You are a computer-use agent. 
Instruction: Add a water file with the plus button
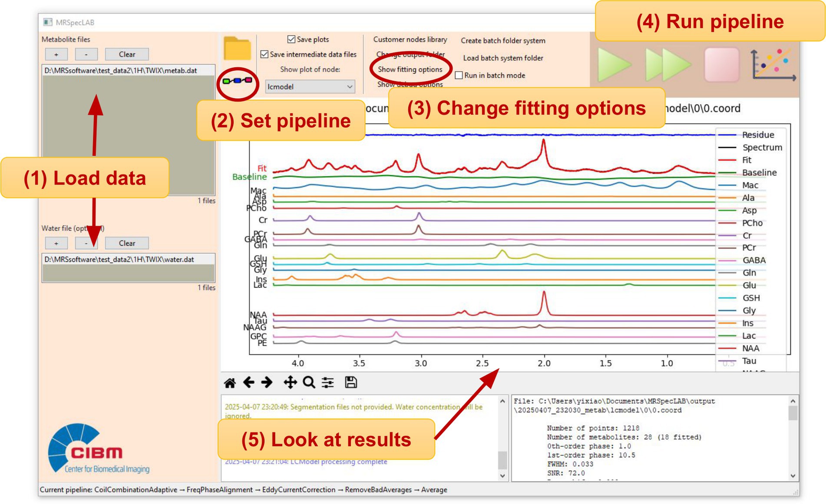[56, 243]
